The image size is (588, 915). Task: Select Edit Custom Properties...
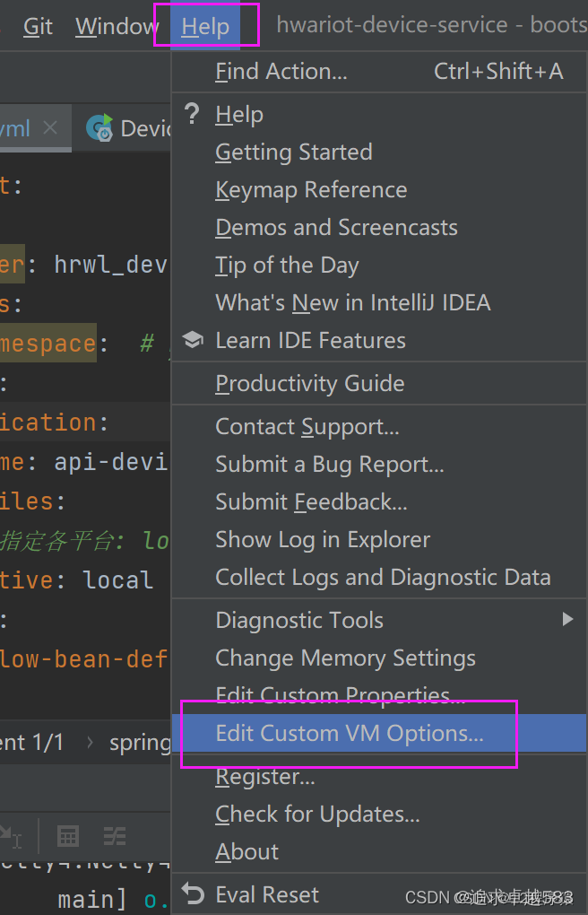[x=378, y=695]
